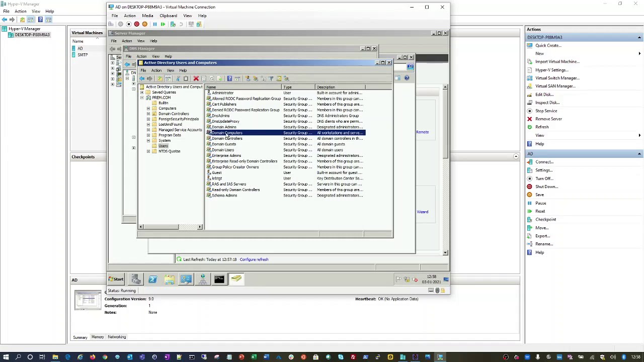Click Windows host Start button

tap(6, 357)
